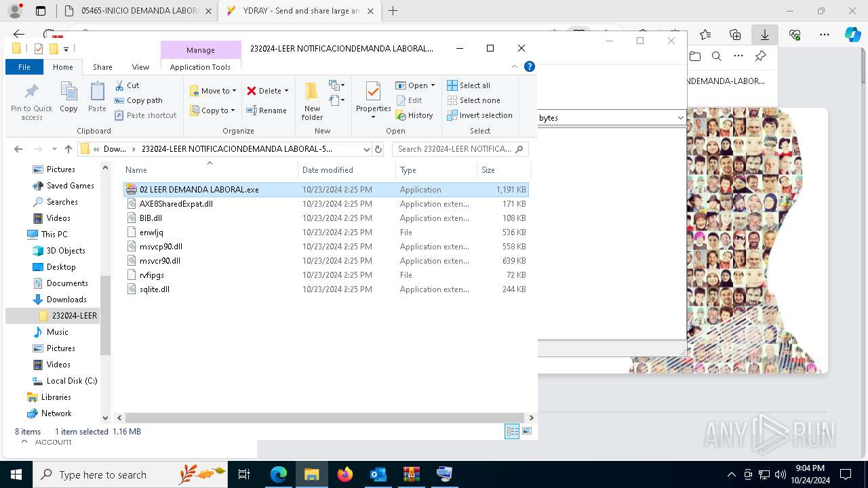Viewport: 868px width, 488px height.
Task: Open Edge Downloads toolbar icon
Action: coord(765,35)
